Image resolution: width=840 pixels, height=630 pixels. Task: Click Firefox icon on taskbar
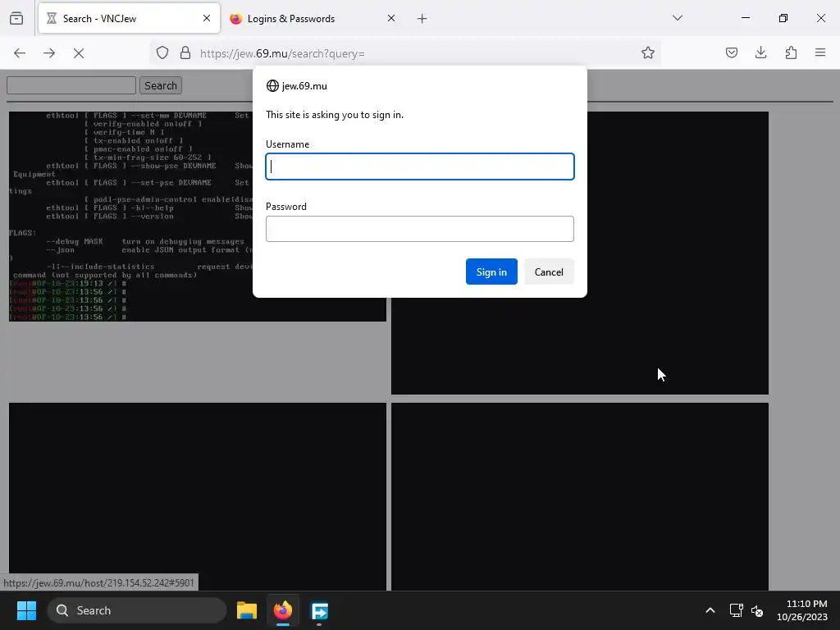283,610
